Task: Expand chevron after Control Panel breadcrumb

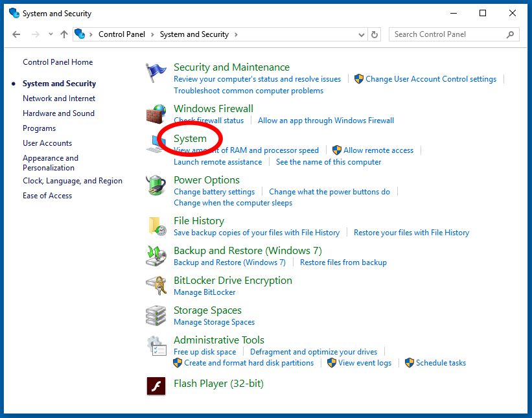Action: 152,34
